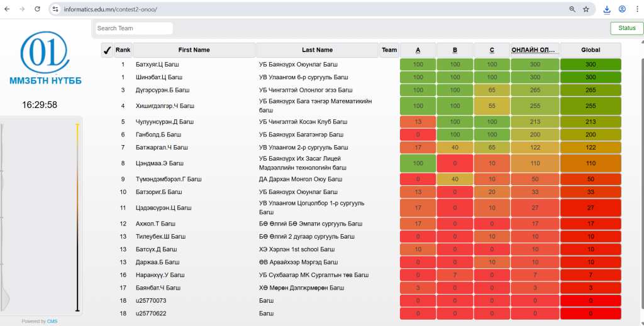Click the browser back arrow
Viewport: 644px width, 326px height.
8,9
